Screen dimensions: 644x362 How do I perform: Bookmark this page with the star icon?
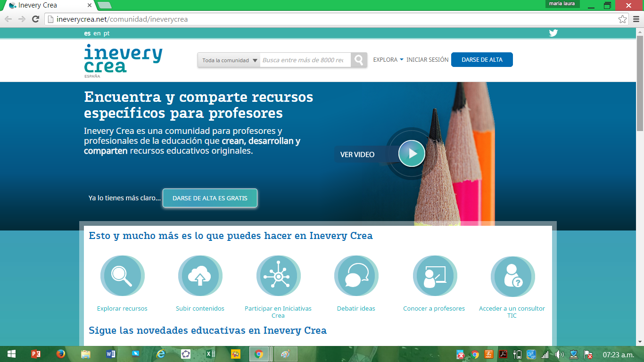(x=622, y=19)
